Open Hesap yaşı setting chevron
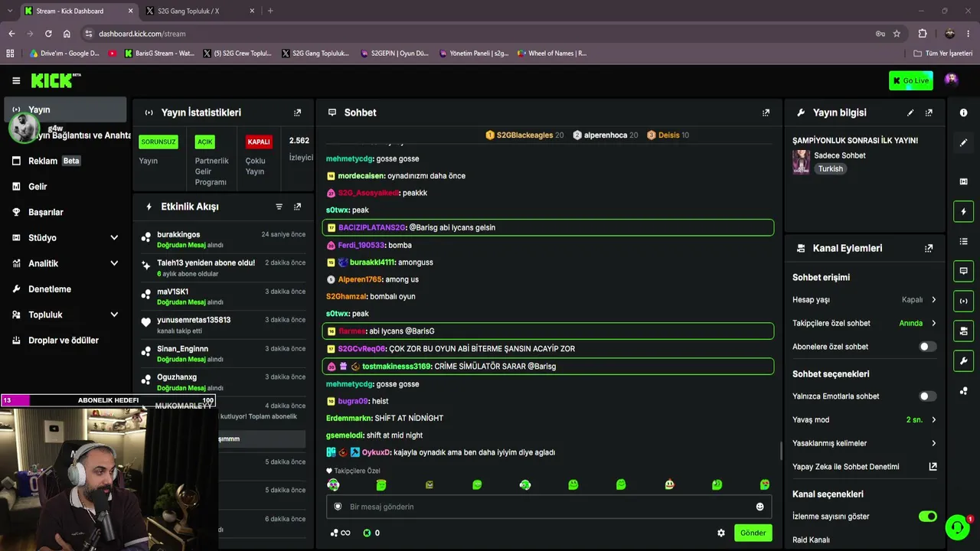 [933, 300]
